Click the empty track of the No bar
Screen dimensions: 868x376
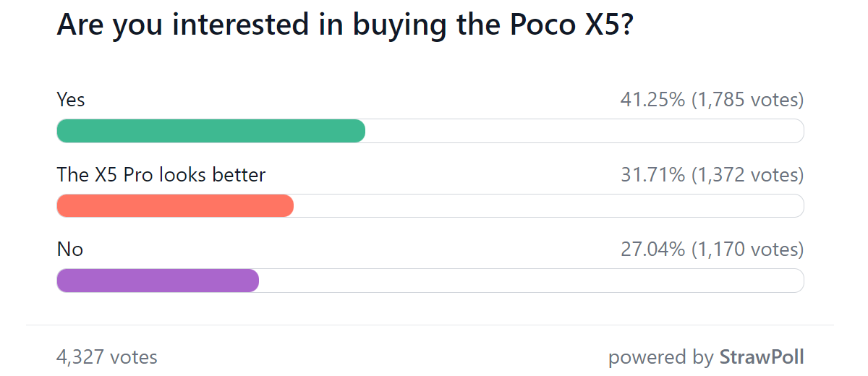tap(532, 281)
